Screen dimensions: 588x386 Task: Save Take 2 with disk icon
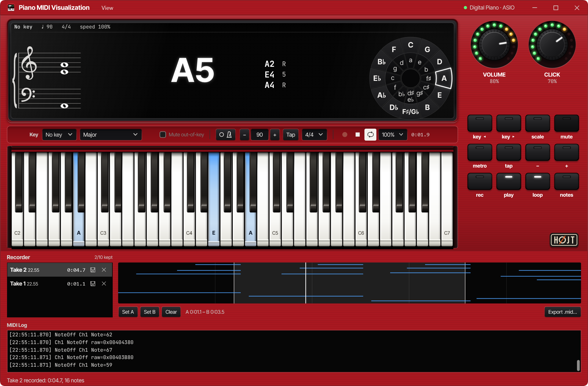pos(93,270)
